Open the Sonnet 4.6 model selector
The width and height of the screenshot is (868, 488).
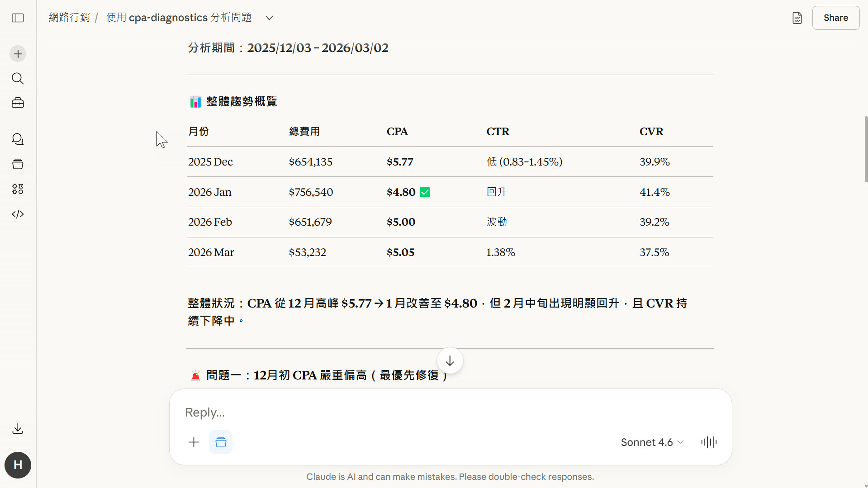(651, 442)
